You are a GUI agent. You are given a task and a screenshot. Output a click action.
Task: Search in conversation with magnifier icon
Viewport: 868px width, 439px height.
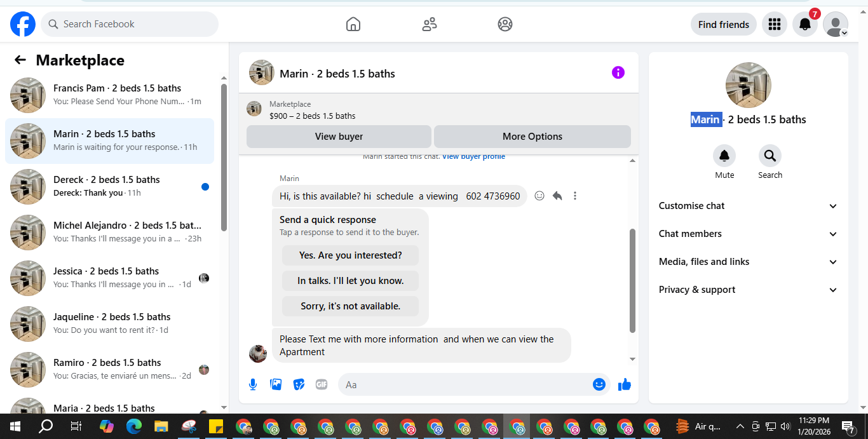[x=770, y=156]
